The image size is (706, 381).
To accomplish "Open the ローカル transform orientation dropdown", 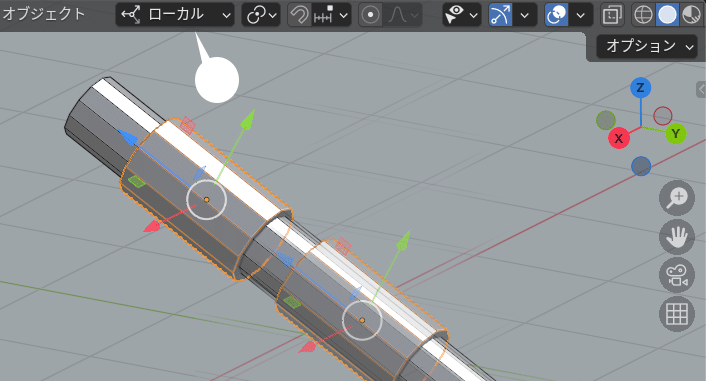I will click(175, 15).
